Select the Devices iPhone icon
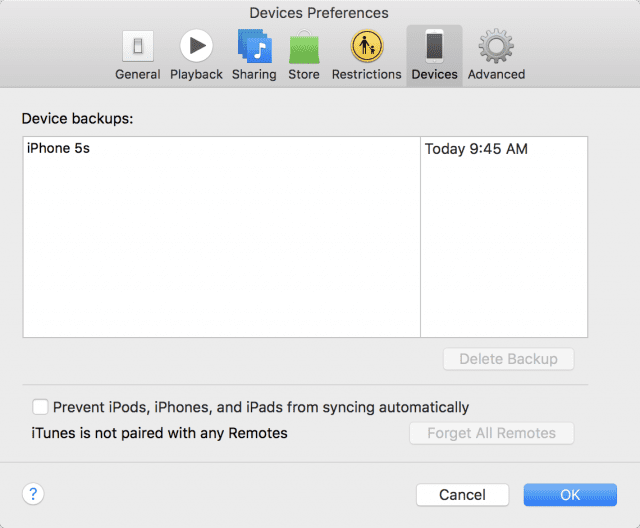 click(x=434, y=46)
